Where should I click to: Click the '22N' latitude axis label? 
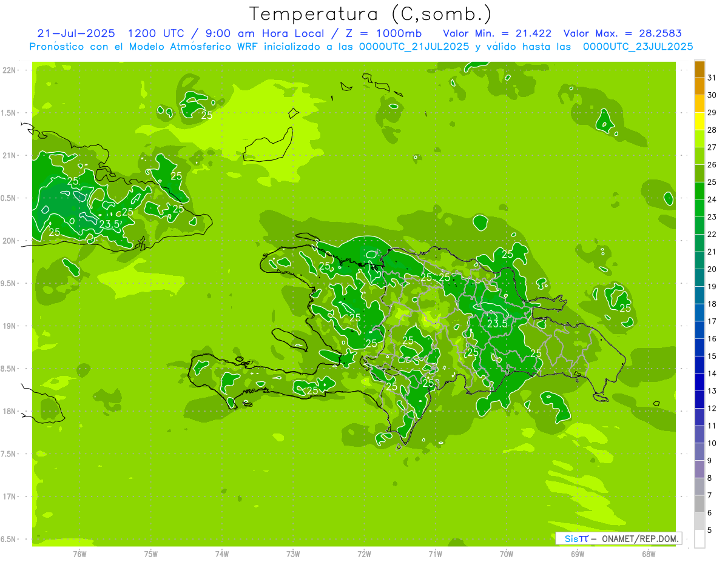click(10, 70)
